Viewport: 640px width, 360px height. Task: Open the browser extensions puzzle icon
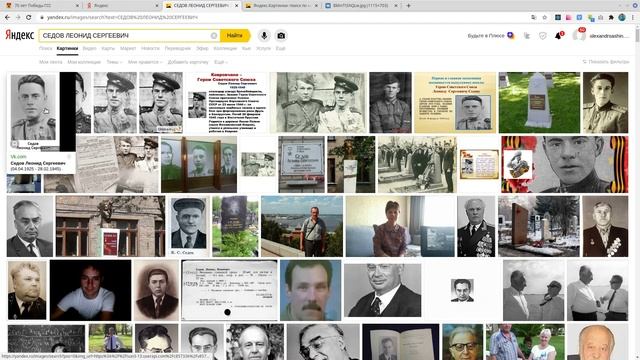point(611,18)
